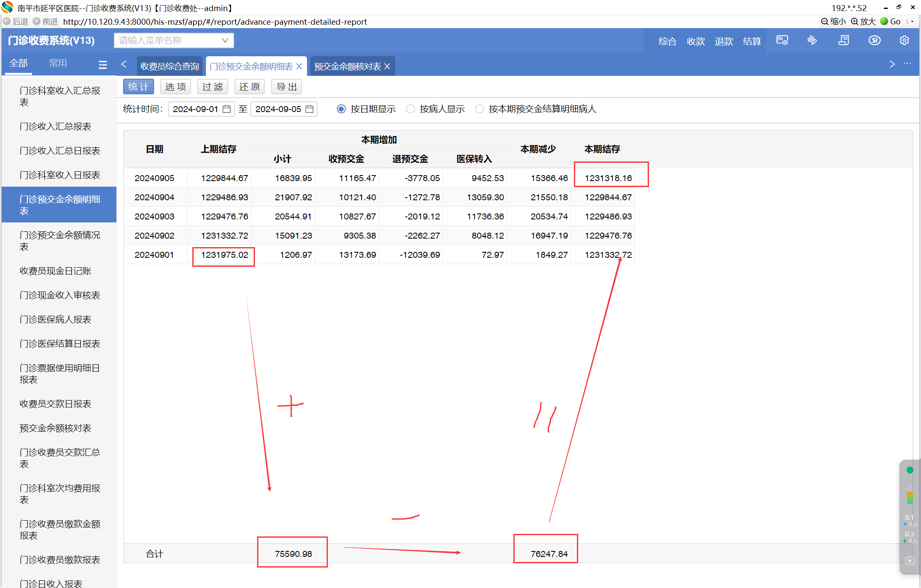921x588 pixels.
Task: Open the tab overflow ellipsis menu
Action: click(x=907, y=64)
